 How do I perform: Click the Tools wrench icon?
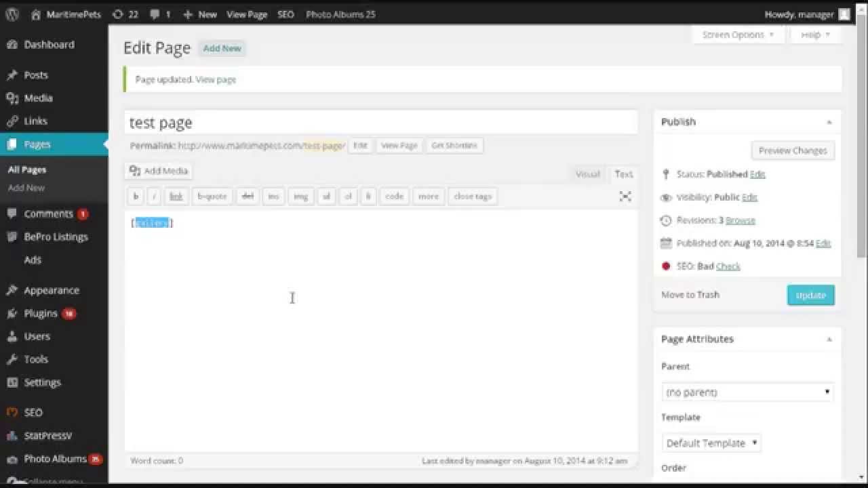12,359
